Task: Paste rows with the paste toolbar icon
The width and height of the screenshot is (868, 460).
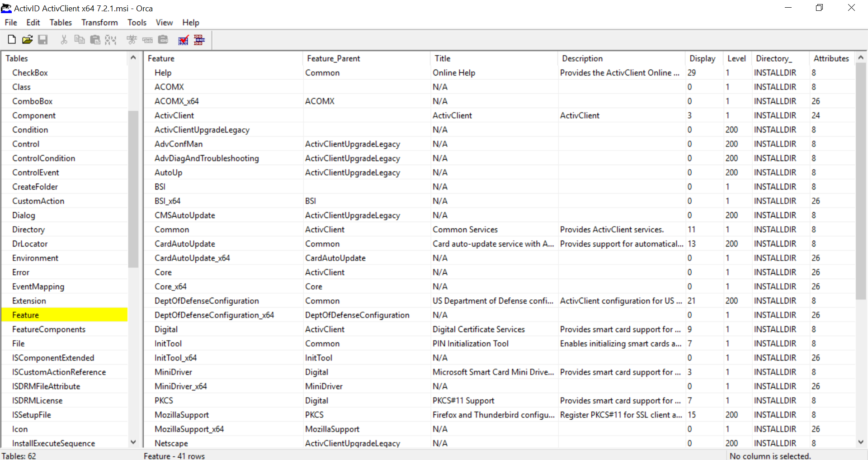Action: (95, 40)
